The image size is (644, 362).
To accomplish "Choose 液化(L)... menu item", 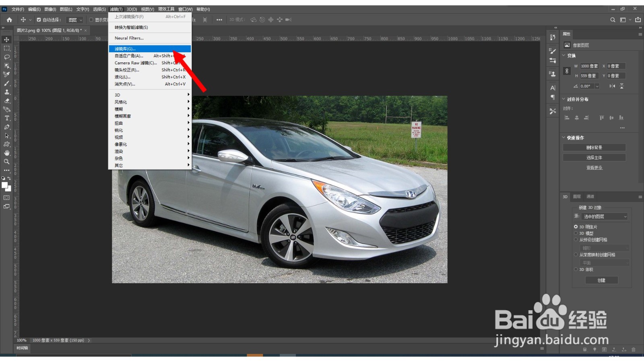I will 150,77.
